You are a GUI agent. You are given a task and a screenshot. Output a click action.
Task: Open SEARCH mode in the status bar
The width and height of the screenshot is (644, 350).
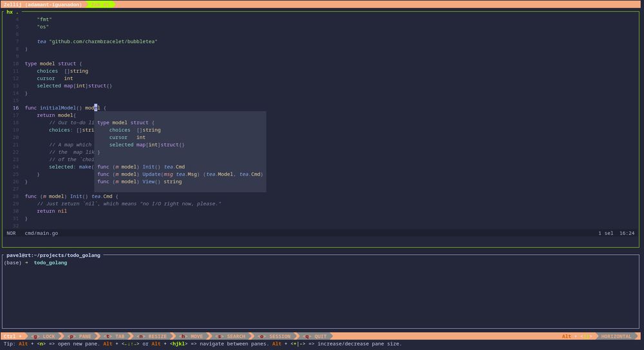pyautogui.click(x=231, y=336)
